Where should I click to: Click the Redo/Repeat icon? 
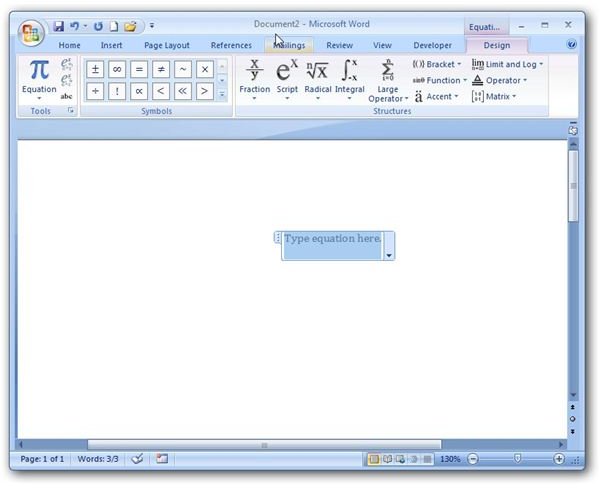98,26
